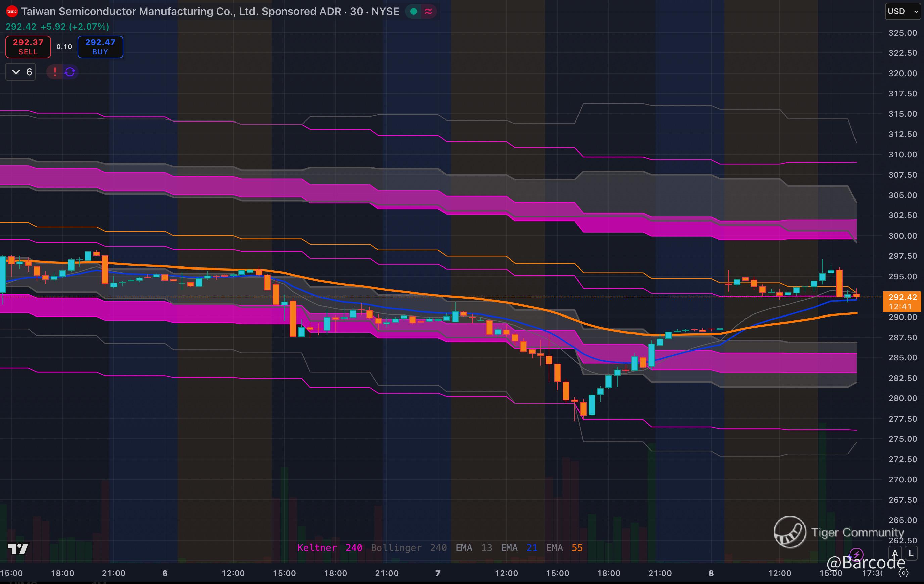Click the pink approximate-data wave icon
Image resolution: width=924 pixels, height=584 pixels.
[428, 11]
